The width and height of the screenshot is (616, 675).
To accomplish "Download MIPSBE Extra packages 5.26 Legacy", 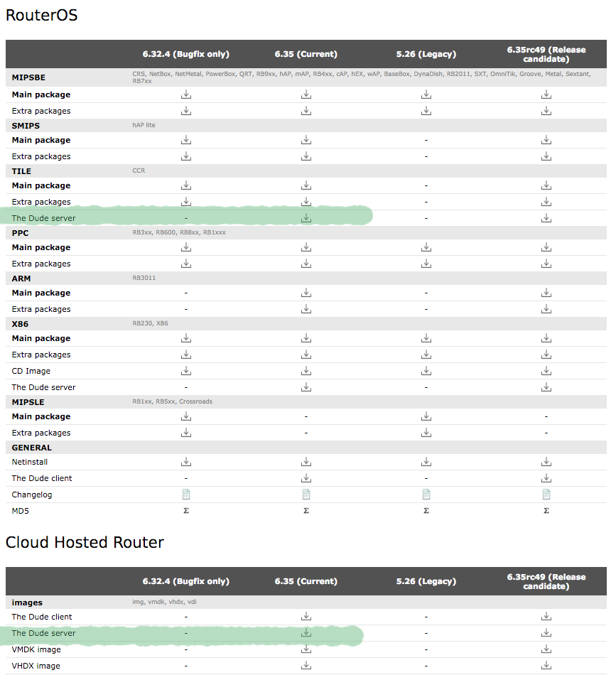I will (x=426, y=111).
